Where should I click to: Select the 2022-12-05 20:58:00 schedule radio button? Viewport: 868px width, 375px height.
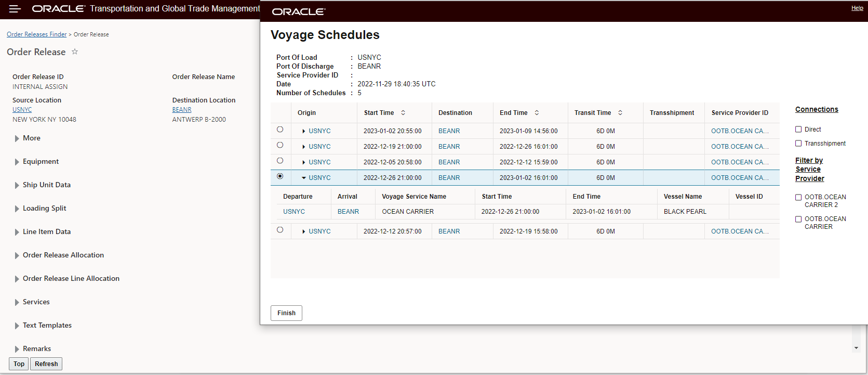click(x=280, y=161)
